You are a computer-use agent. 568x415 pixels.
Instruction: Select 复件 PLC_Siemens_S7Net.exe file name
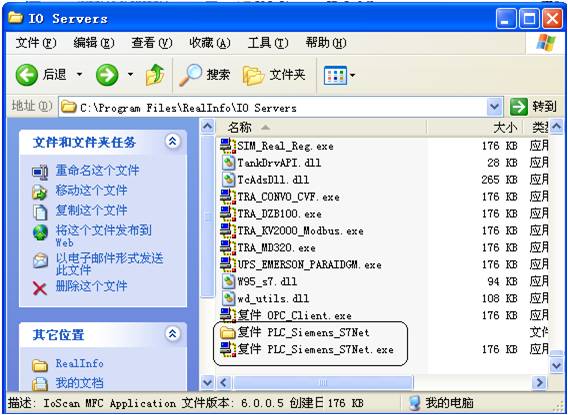pyautogui.click(x=316, y=349)
